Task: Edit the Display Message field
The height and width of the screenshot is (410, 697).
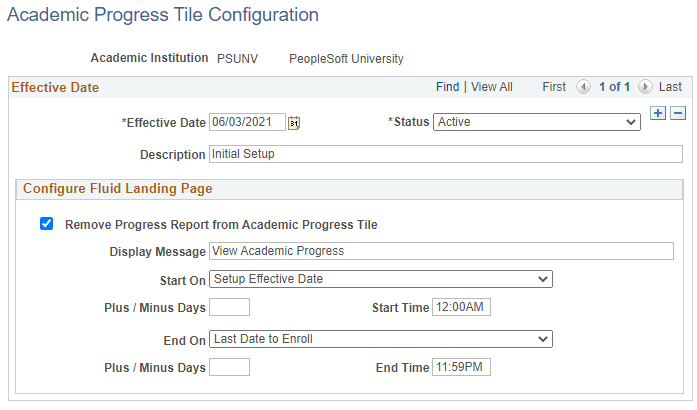Action: click(441, 251)
